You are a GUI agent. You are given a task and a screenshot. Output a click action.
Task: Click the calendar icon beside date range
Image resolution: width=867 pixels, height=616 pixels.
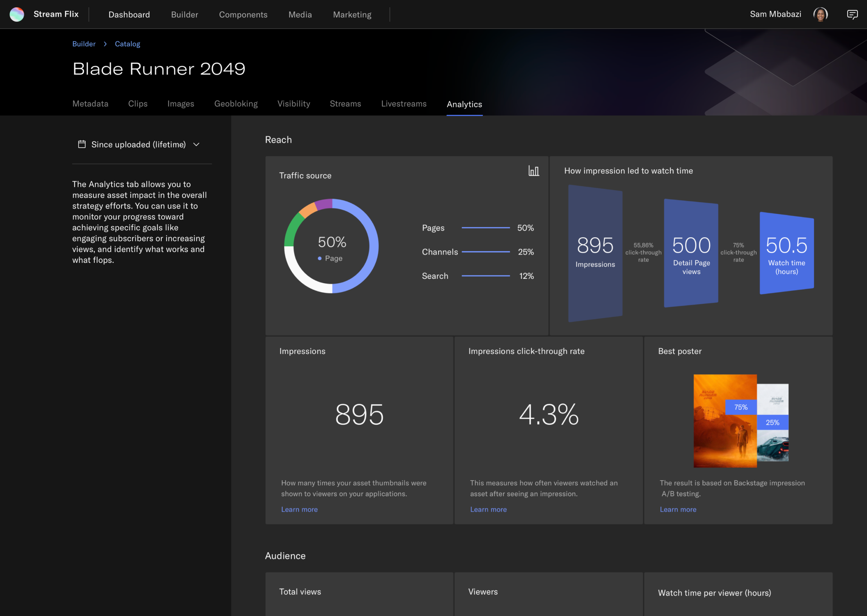(81, 144)
